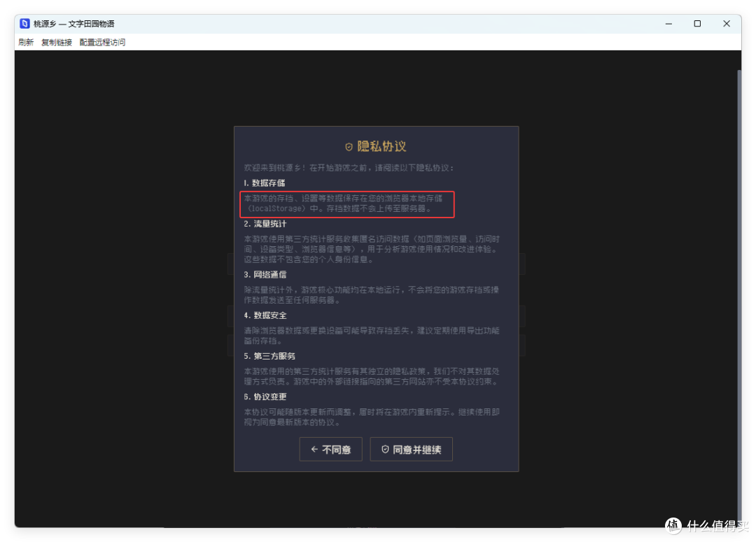
Task: Click the paragraph starting 清除浏览器数据
Action: 371,335
